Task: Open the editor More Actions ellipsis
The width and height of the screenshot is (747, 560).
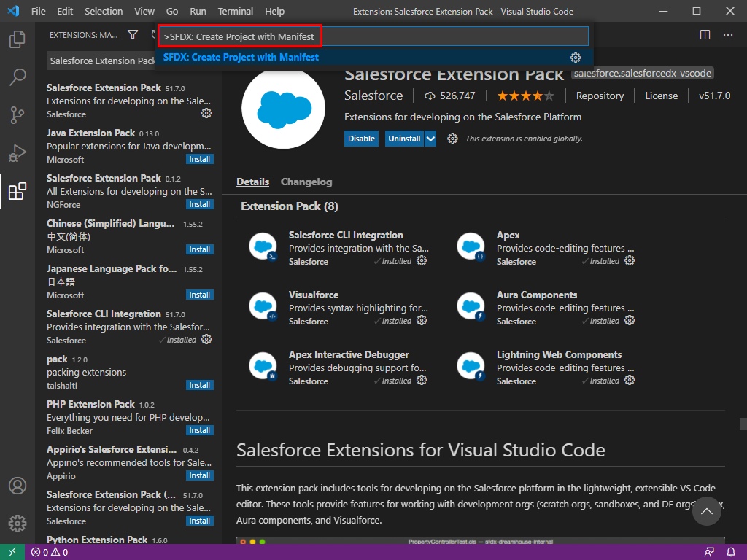Action: 728,35
